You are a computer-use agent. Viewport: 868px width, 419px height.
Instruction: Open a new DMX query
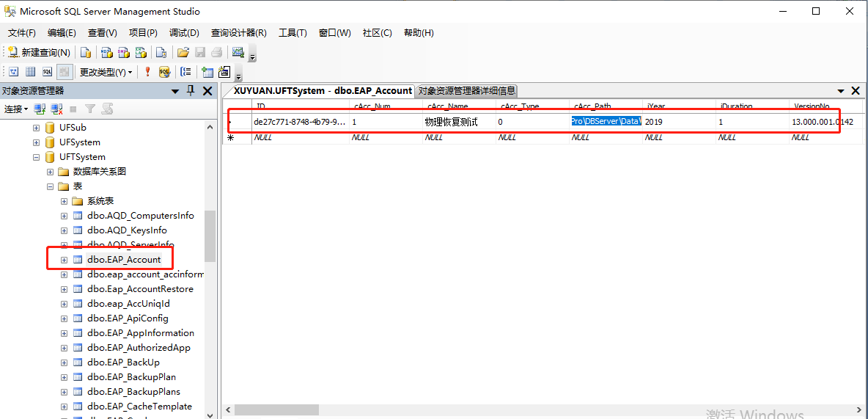tap(124, 53)
